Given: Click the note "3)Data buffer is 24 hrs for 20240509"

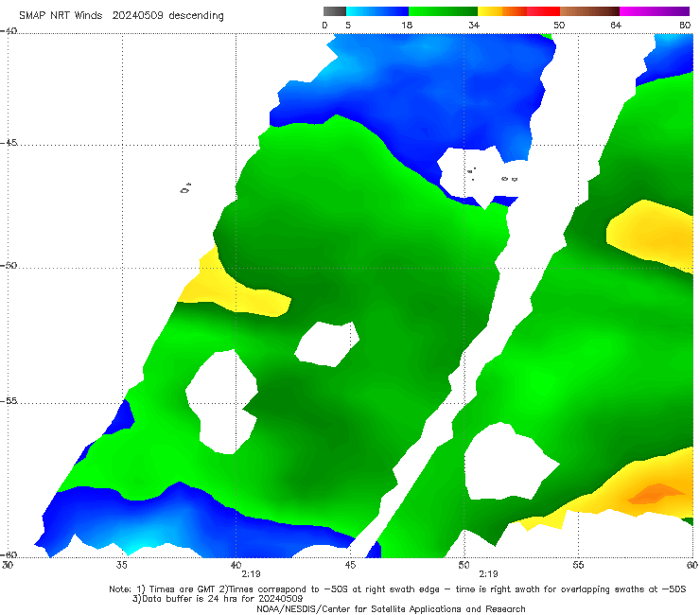Looking at the screenshot, I should tap(218, 599).
